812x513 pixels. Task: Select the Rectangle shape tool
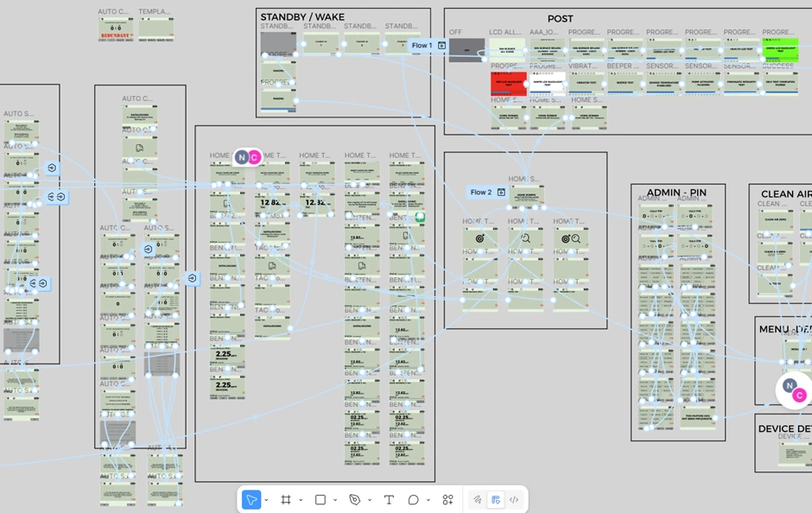point(320,499)
